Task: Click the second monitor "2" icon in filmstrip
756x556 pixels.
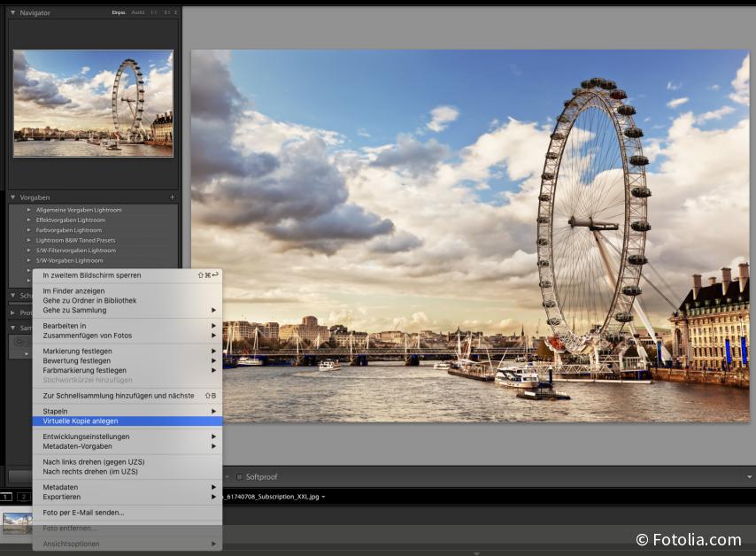Action: click(x=23, y=497)
